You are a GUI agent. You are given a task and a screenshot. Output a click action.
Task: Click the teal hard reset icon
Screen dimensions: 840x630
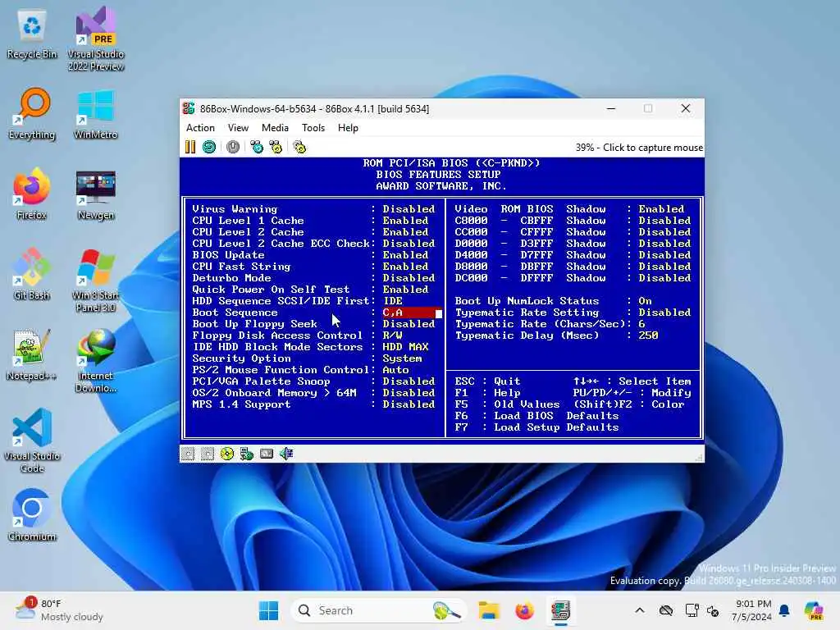(x=209, y=147)
